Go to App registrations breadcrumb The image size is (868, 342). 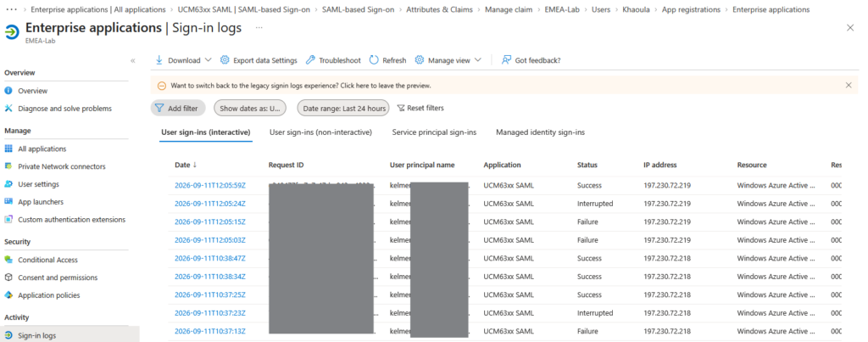(x=692, y=9)
